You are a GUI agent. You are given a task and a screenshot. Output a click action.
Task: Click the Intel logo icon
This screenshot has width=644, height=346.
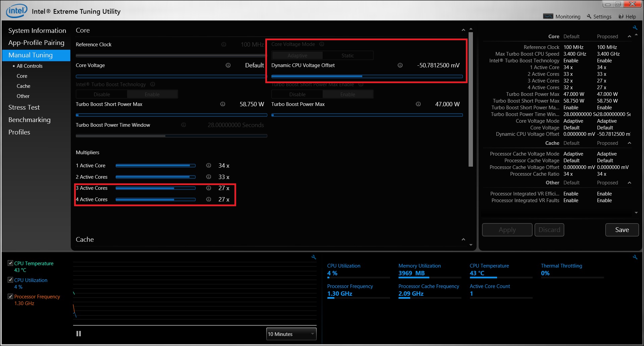(x=16, y=11)
